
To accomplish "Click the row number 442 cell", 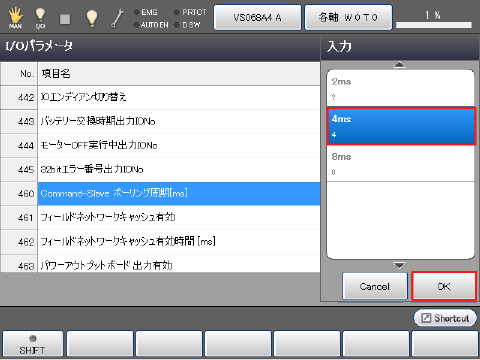I will coord(19,97).
